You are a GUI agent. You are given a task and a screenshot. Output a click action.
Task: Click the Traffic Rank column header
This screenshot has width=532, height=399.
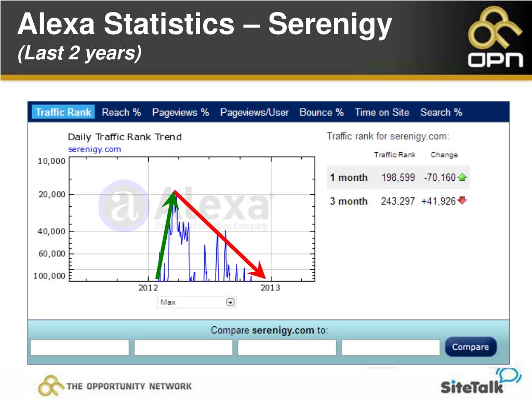(x=395, y=155)
